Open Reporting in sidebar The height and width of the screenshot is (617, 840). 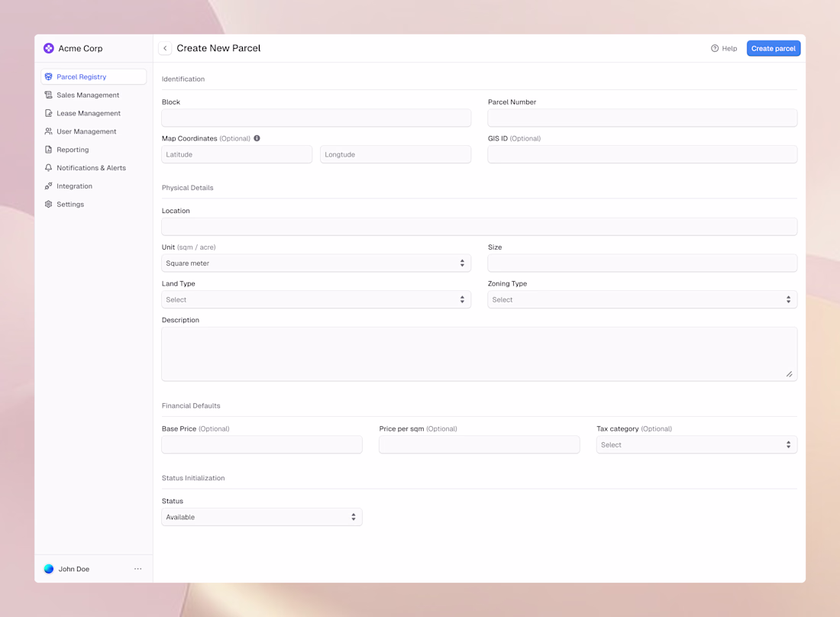click(x=94, y=150)
